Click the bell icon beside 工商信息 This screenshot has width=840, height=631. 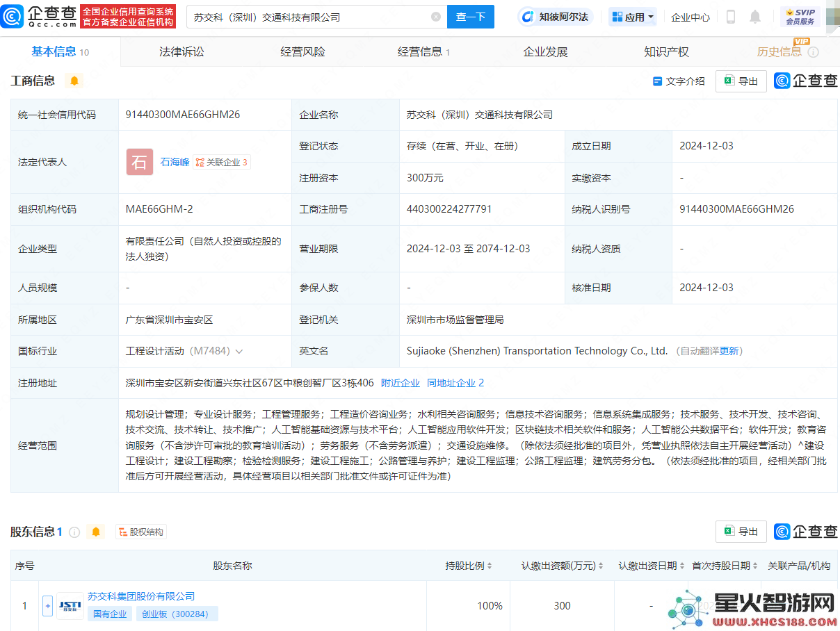(x=74, y=81)
